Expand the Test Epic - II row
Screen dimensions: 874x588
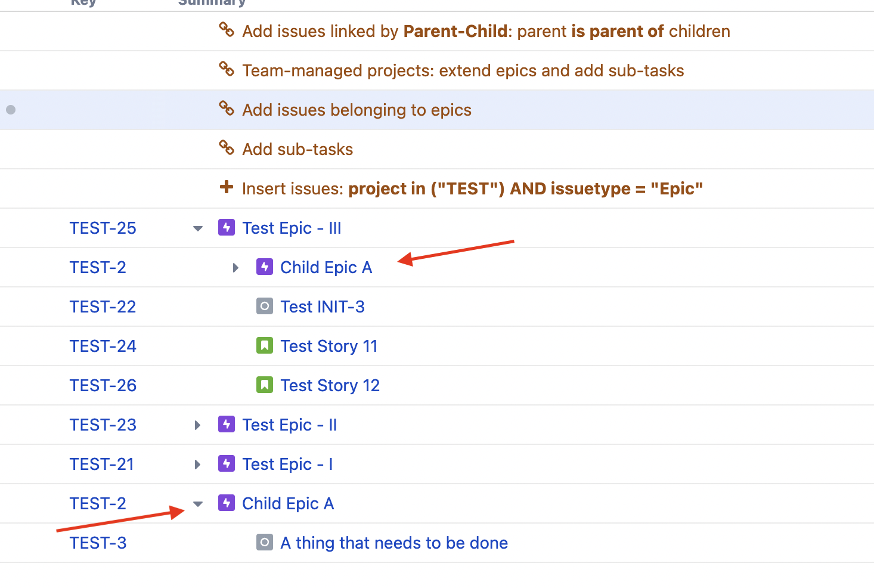pyautogui.click(x=198, y=425)
